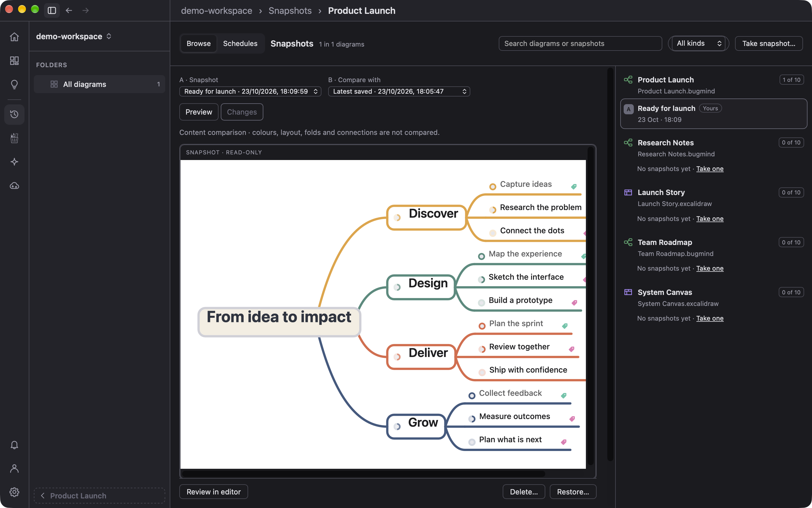Select the Preview view tab
The height and width of the screenshot is (508, 812).
pyautogui.click(x=199, y=112)
